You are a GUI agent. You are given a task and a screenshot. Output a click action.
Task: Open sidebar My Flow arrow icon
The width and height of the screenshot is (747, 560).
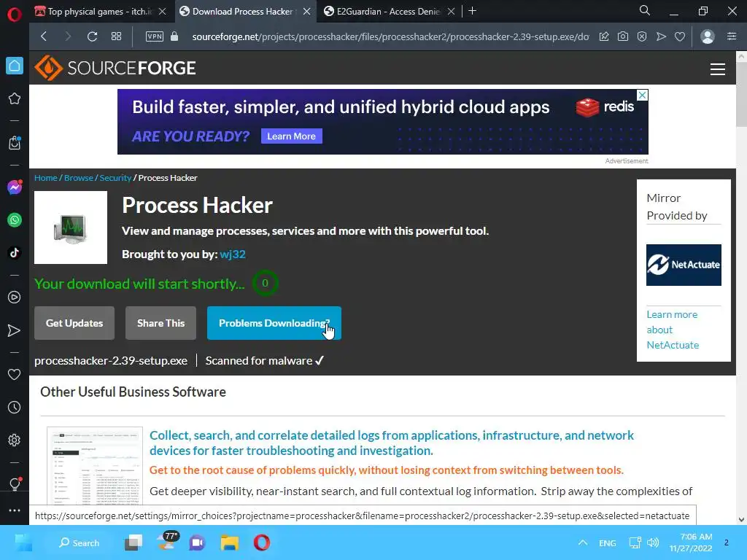click(x=15, y=330)
